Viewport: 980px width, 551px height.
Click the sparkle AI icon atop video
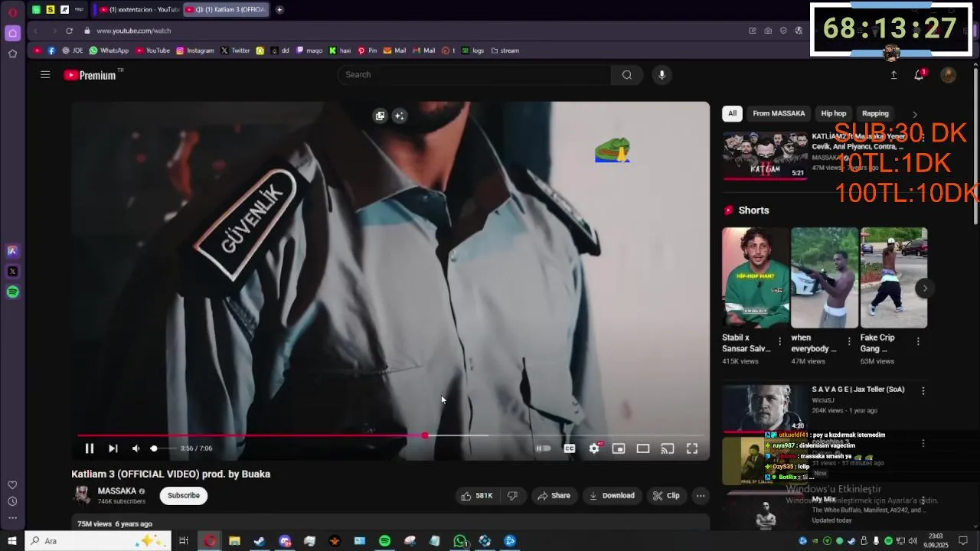[x=399, y=116]
